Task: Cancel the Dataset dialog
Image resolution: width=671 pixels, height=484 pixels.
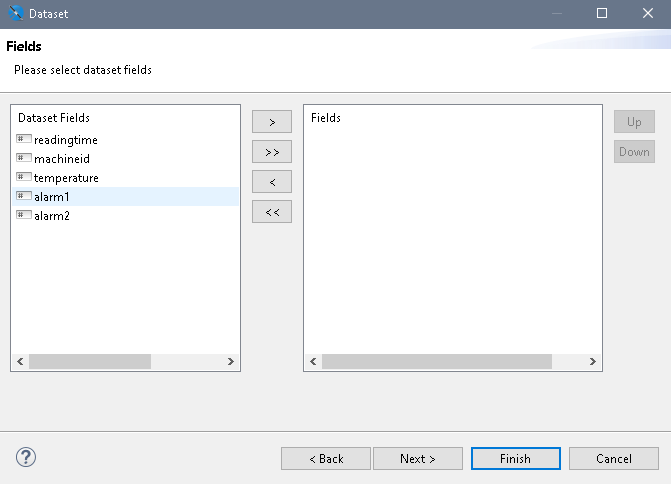Action: [x=613, y=459]
